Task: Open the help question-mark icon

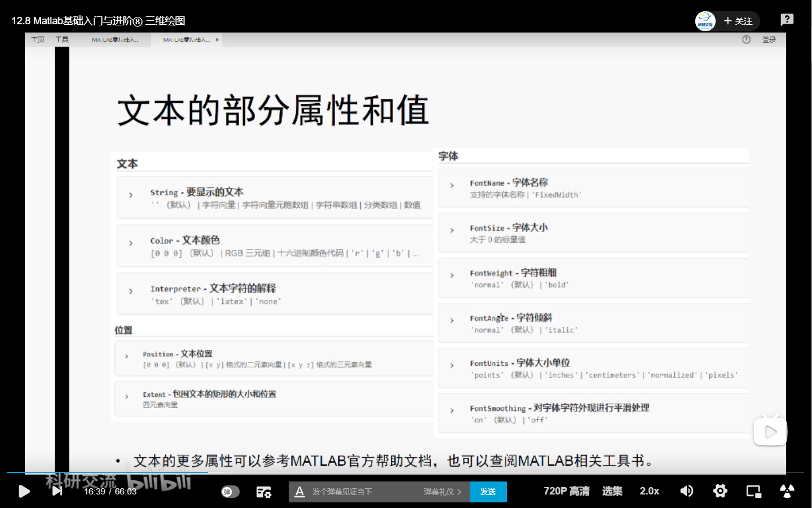Action: (x=787, y=20)
